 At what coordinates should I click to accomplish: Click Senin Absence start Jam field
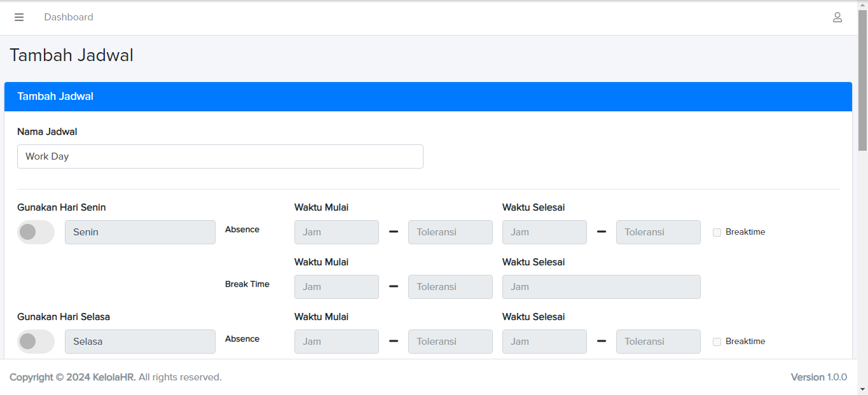point(336,232)
